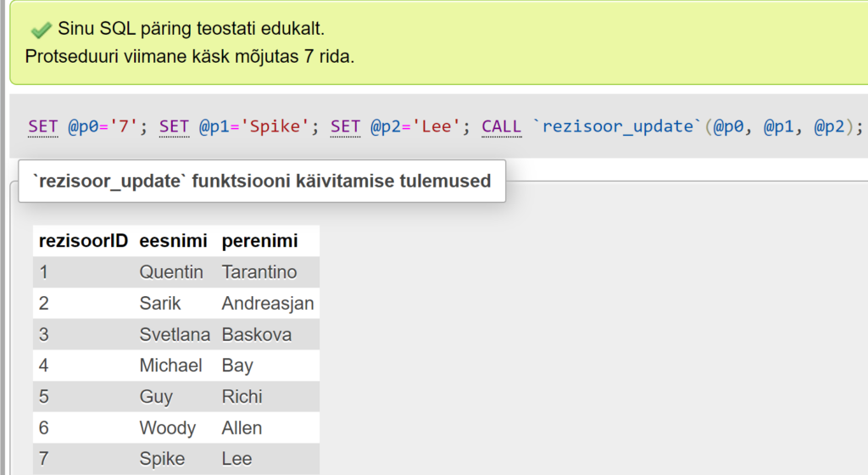
Task: Select the perenimi column header
Action: 259,241
